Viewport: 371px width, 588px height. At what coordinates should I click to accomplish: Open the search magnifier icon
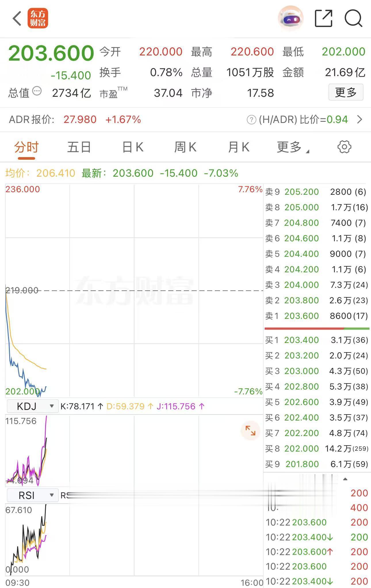coord(353,18)
